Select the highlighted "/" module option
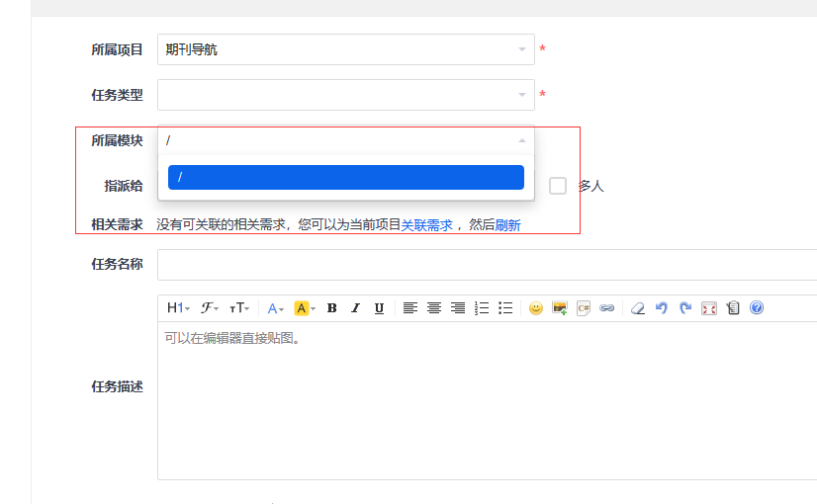This screenshot has width=817, height=504. point(346,178)
